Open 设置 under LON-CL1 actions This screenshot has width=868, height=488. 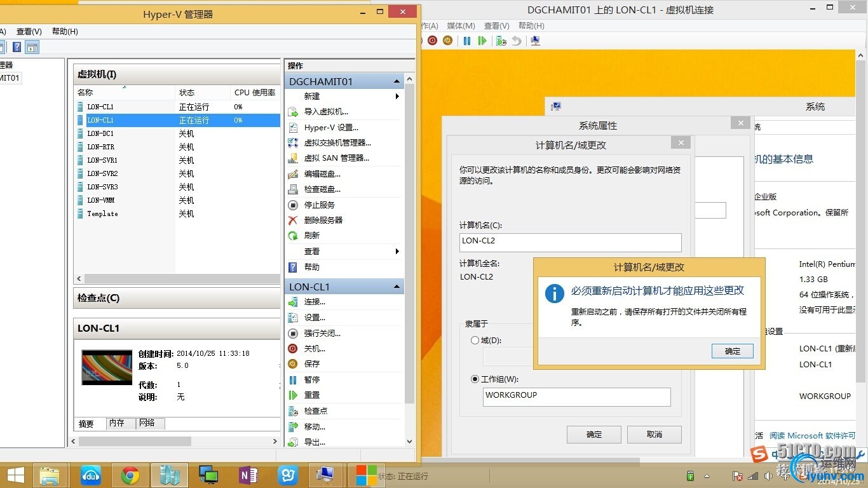[315, 318]
